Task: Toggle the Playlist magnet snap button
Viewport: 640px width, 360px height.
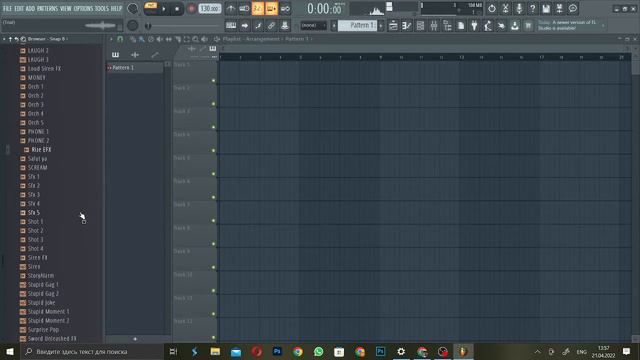Action: (120, 39)
